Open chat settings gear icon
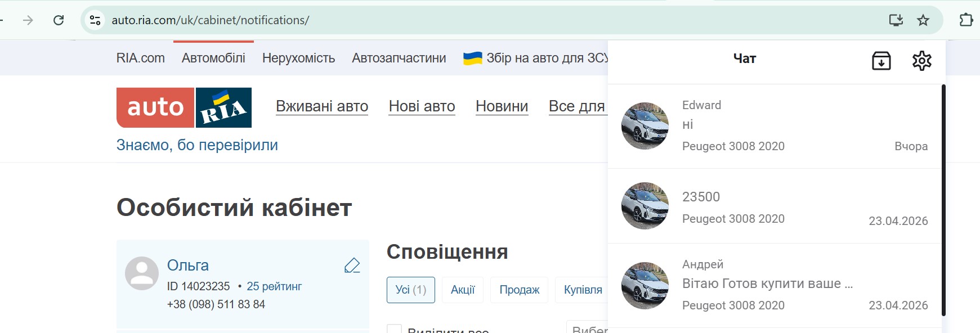Viewport: 980px width, 333px height. (x=921, y=60)
